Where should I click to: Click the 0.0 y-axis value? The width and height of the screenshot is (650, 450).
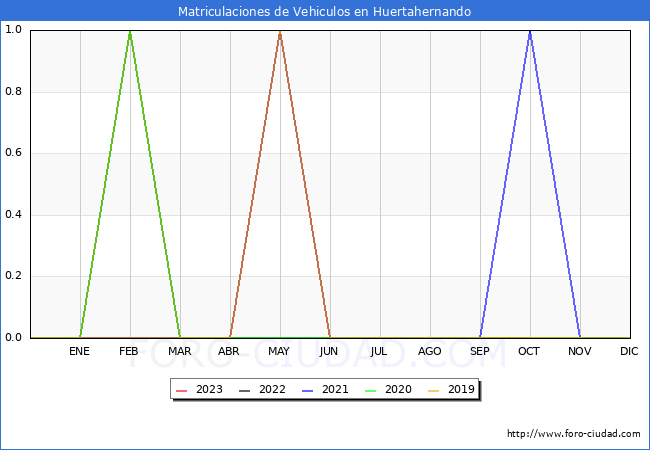[13, 338]
